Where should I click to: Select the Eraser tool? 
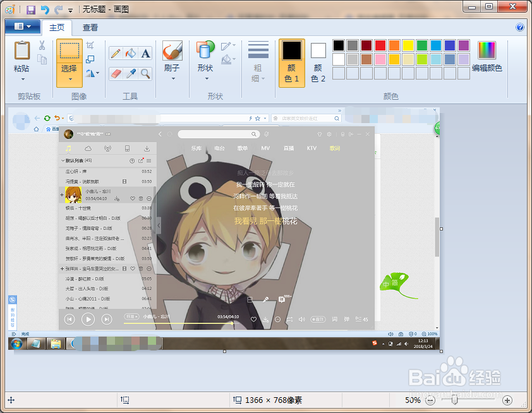click(116, 74)
